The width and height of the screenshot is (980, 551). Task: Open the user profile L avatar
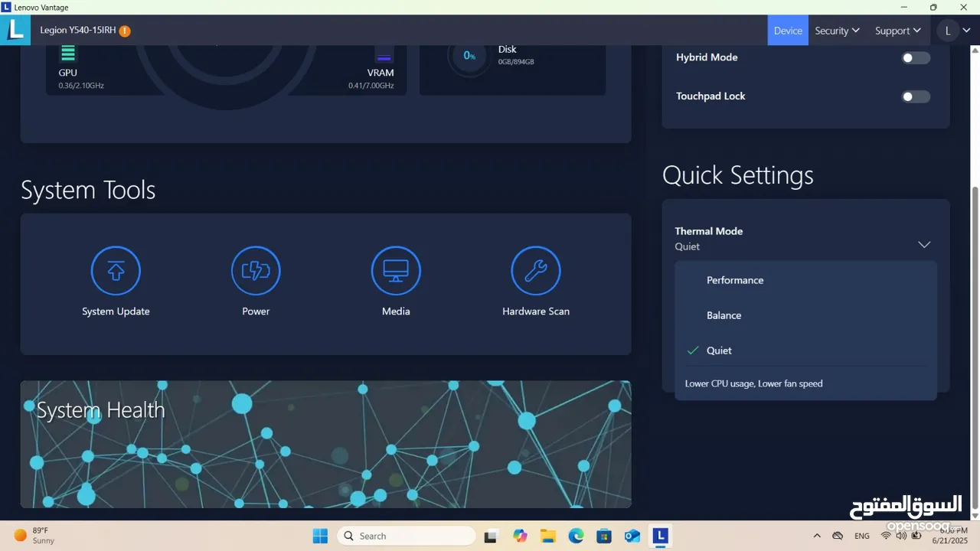[948, 31]
